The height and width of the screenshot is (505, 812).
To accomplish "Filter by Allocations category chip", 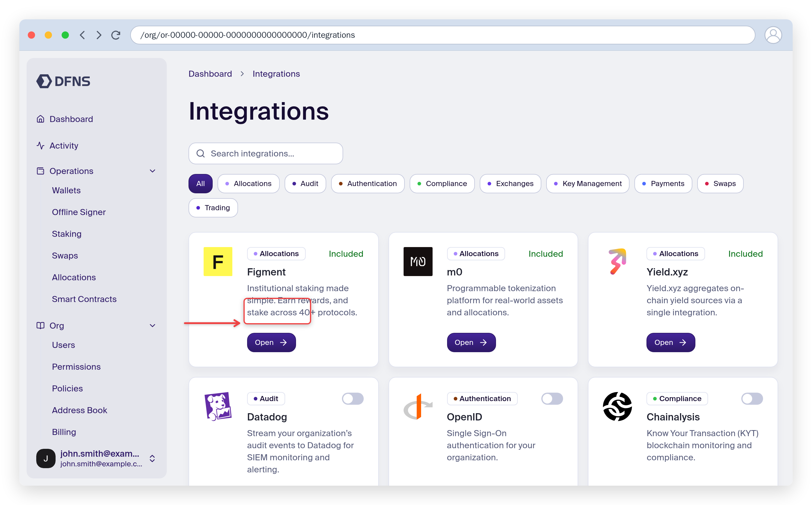I will (248, 183).
